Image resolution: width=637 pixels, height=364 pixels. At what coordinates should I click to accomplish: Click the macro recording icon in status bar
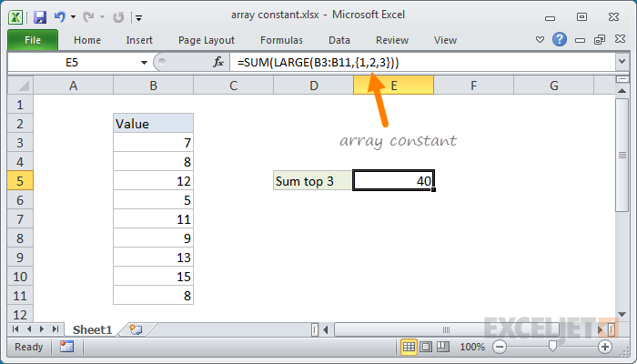pos(66,347)
